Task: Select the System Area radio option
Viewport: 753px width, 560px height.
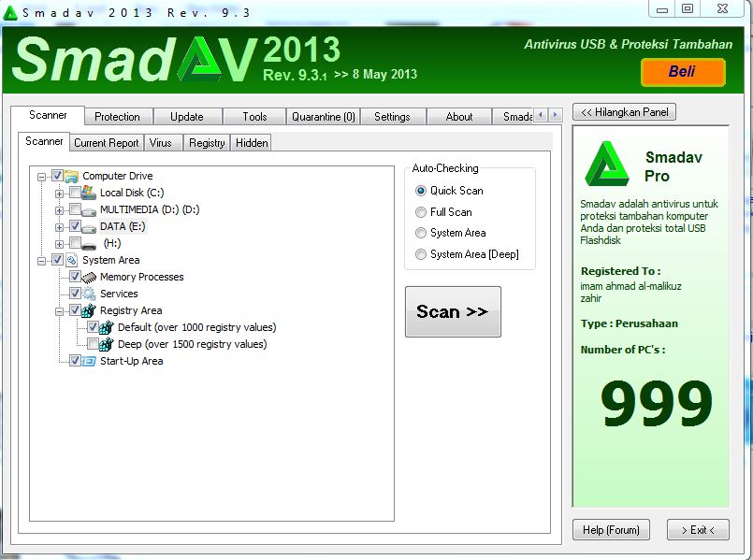Action: [x=421, y=233]
